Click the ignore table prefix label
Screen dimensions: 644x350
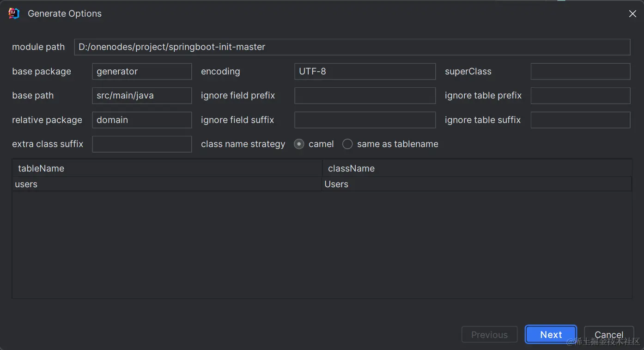click(483, 96)
